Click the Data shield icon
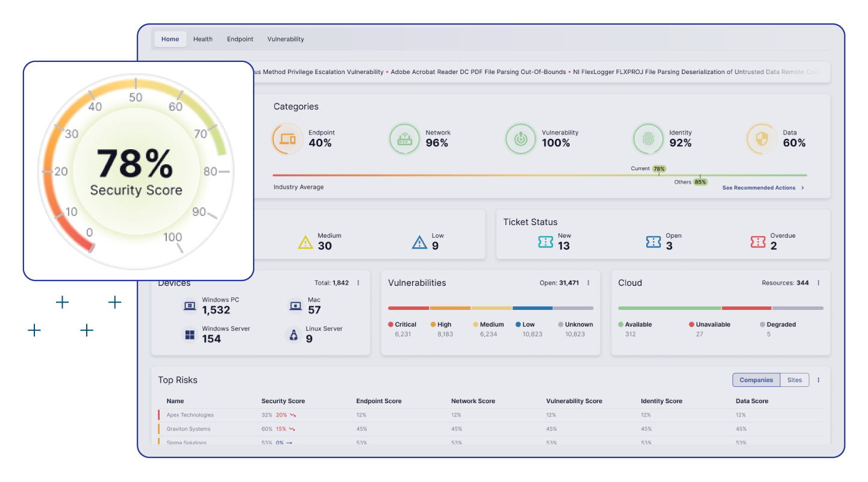 point(761,139)
